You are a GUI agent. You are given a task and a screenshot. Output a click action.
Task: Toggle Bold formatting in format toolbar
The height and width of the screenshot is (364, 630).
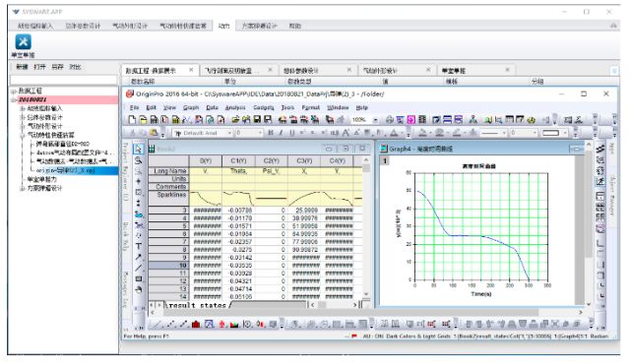pos(271,133)
